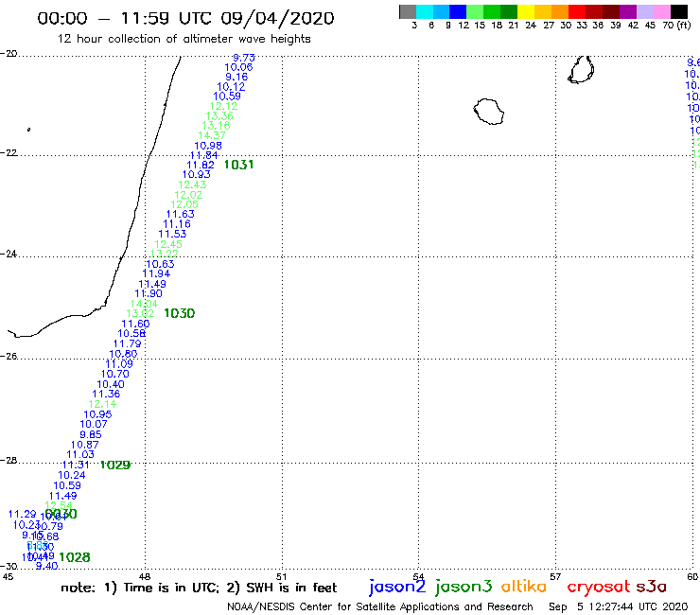The image size is (700, 615).
Task: Click wave height value 11.16
Action: click(177, 224)
